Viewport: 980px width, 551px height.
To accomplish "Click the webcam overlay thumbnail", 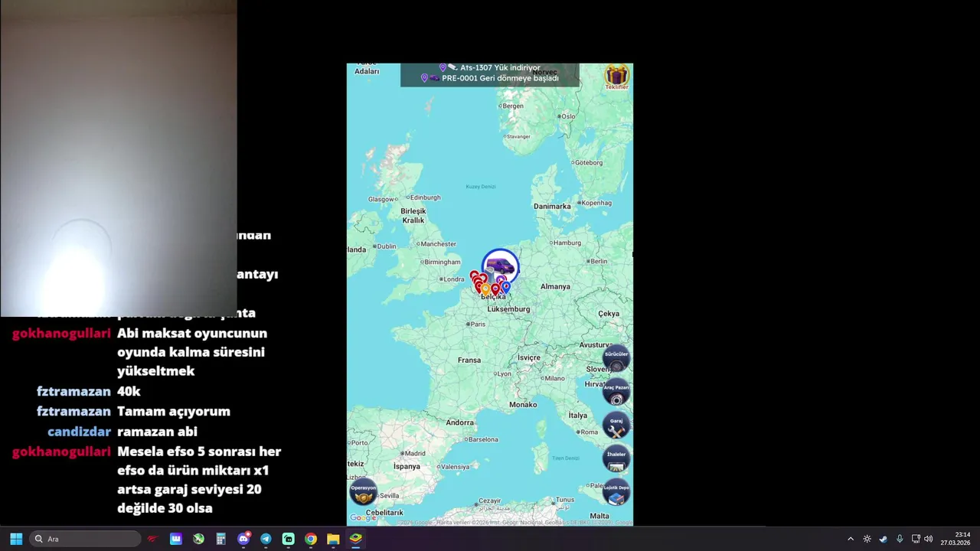I will (x=119, y=158).
